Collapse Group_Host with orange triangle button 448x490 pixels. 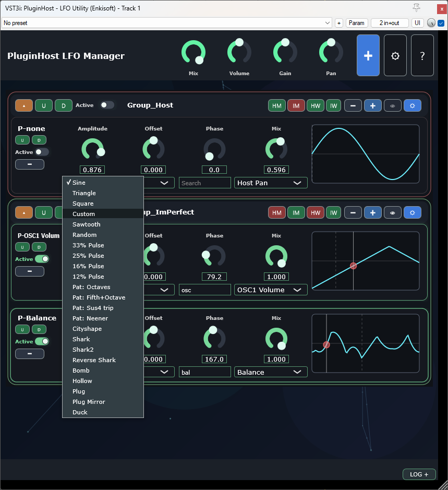(x=24, y=105)
